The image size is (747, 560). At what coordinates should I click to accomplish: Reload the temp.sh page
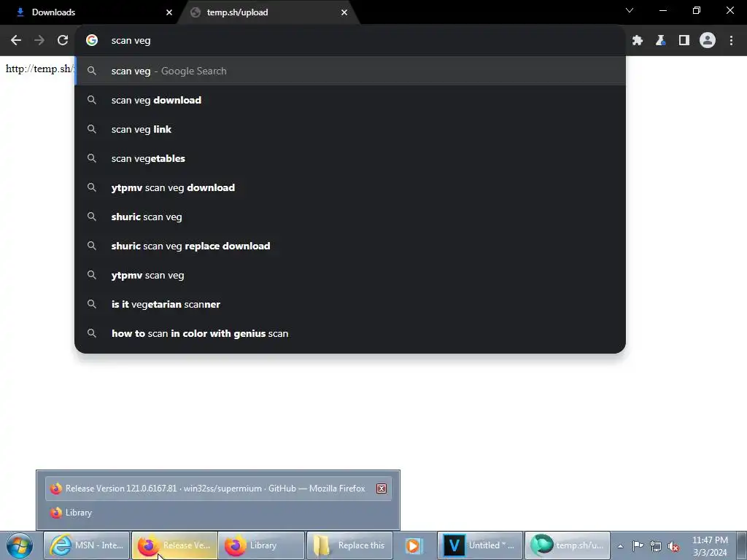pos(63,41)
